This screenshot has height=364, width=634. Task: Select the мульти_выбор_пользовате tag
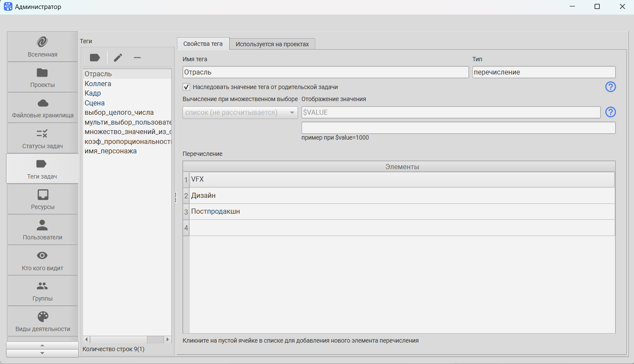127,122
